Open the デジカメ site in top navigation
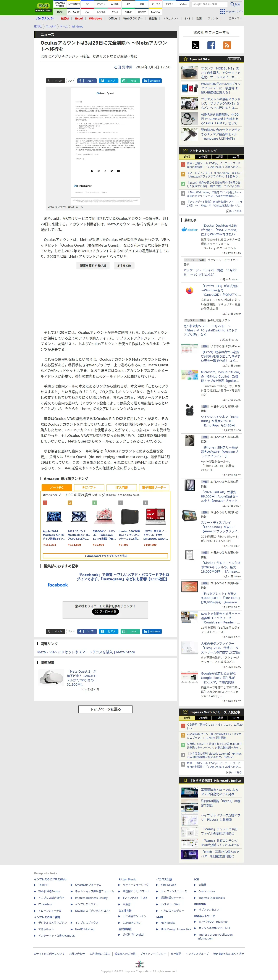The height and width of the screenshot is (980, 278). pyautogui.click(x=101, y=4)
